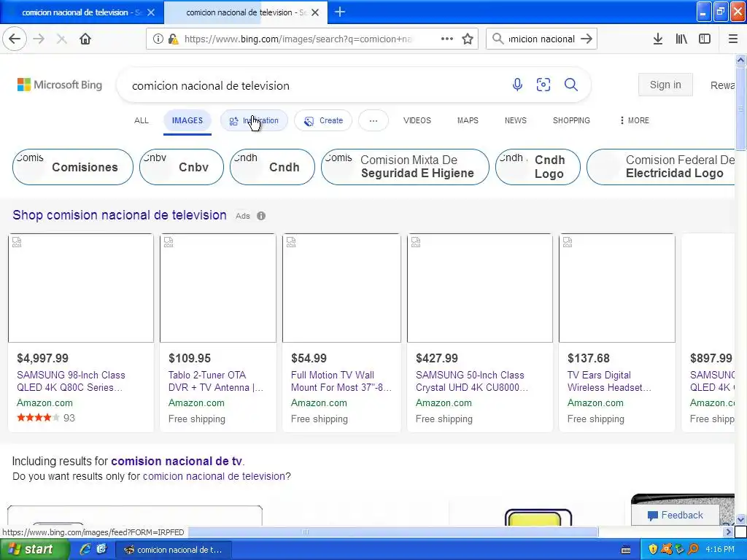The height and width of the screenshot is (560, 747).
Task: Click the Microsoft Bing logo
Action: 60,85
